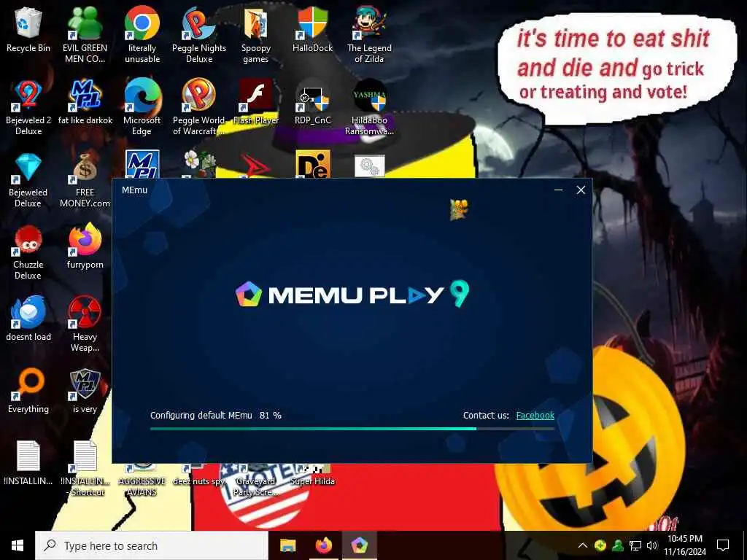This screenshot has height=560, width=747.
Task: Open File Explorer from the taskbar
Action: [287, 545]
